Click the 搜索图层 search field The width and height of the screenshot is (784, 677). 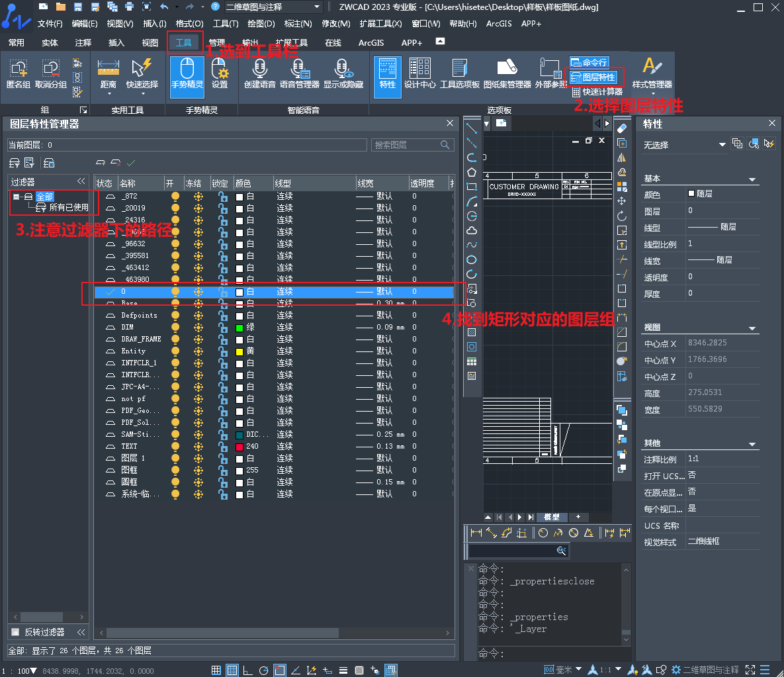click(406, 145)
